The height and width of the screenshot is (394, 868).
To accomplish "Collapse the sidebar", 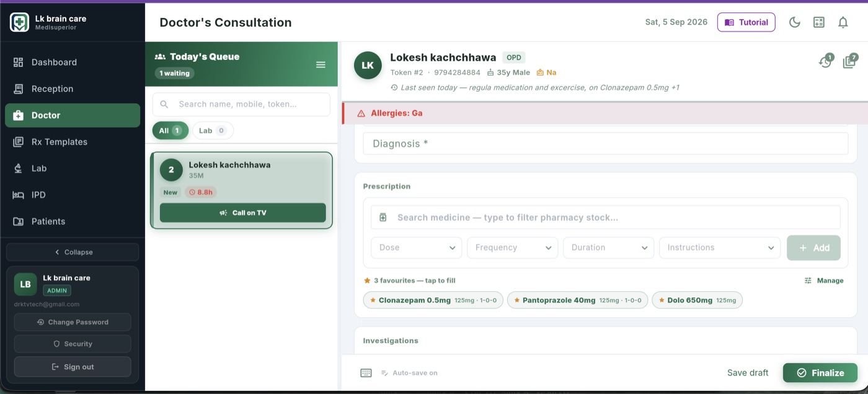I will 73,252.
